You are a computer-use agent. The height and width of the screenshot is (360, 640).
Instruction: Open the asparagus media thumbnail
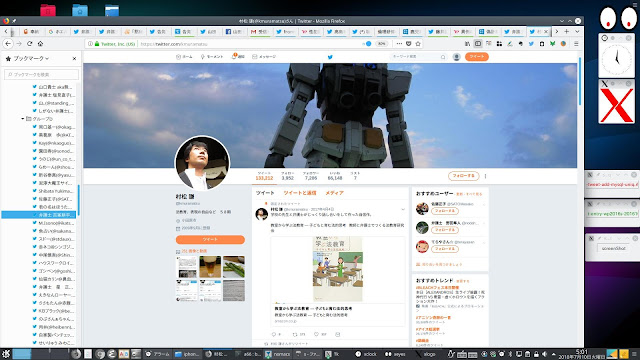[234, 267]
